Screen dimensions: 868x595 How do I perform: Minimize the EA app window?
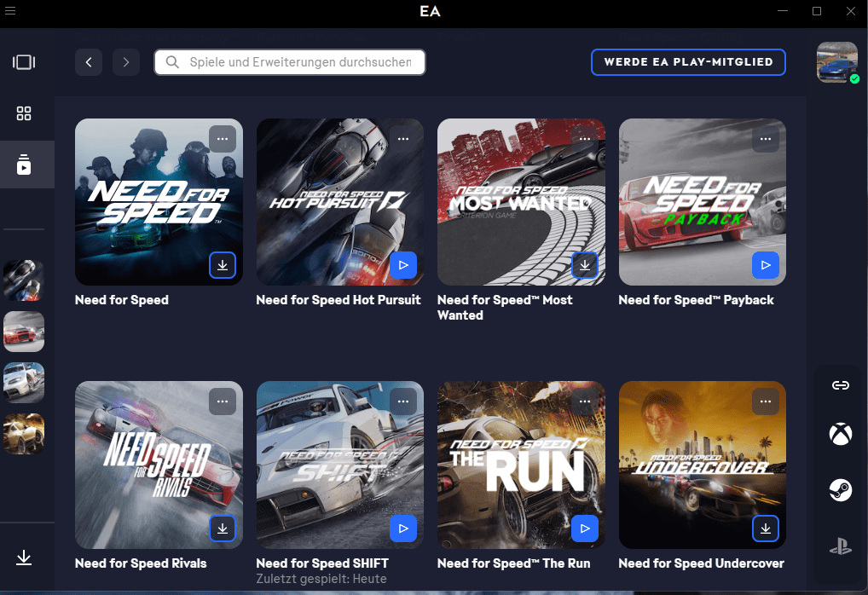[x=782, y=10]
